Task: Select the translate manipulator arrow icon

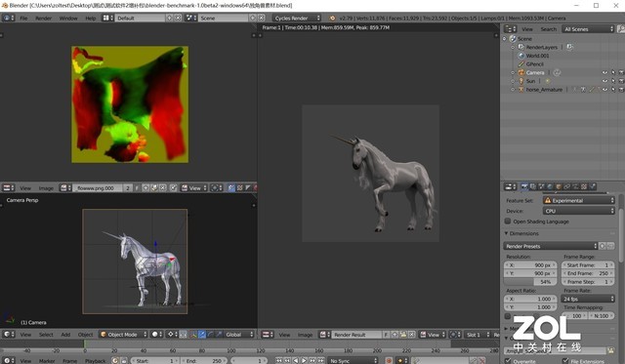Action: coord(202,335)
